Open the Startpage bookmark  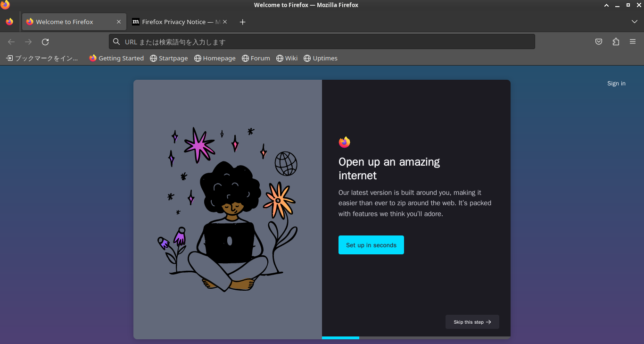coord(169,58)
